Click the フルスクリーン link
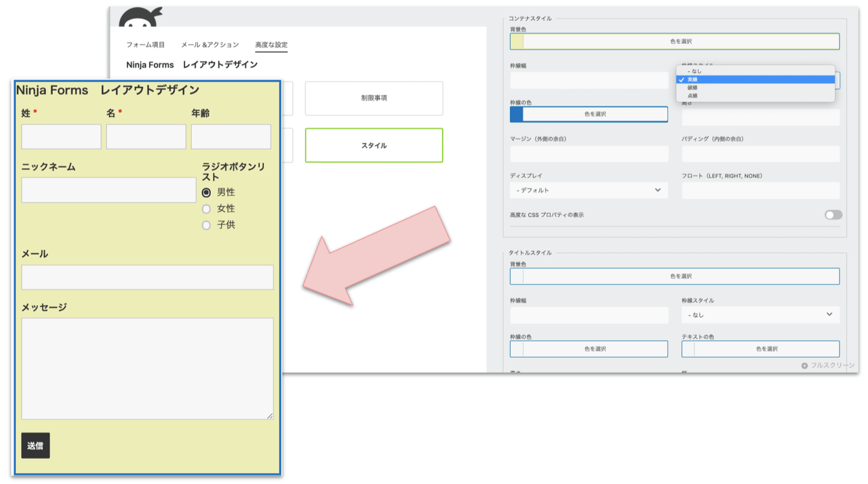868x484 pixels. click(x=833, y=365)
